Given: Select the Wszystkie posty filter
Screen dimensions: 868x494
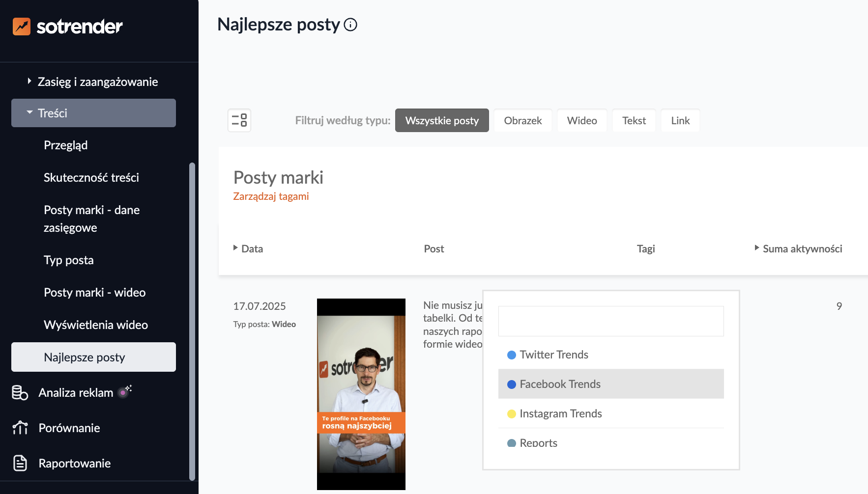Looking at the screenshot, I should pyautogui.click(x=441, y=120).
